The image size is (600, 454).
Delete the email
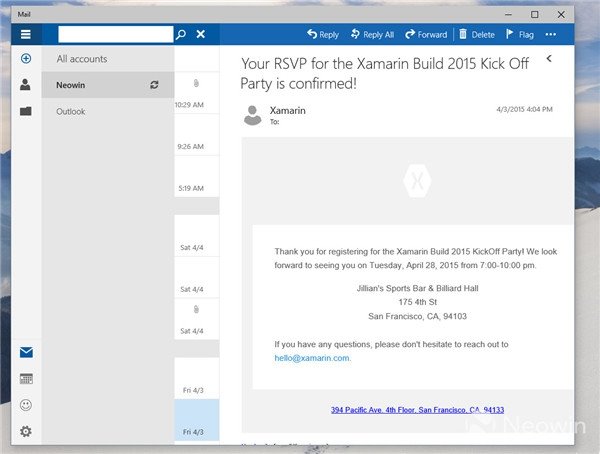(x=477, y=34)
